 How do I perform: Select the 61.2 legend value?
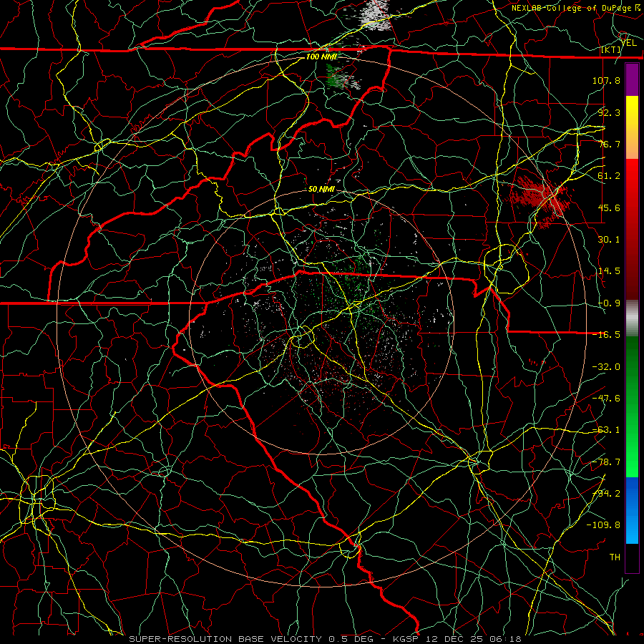click(x=609, y=176)
